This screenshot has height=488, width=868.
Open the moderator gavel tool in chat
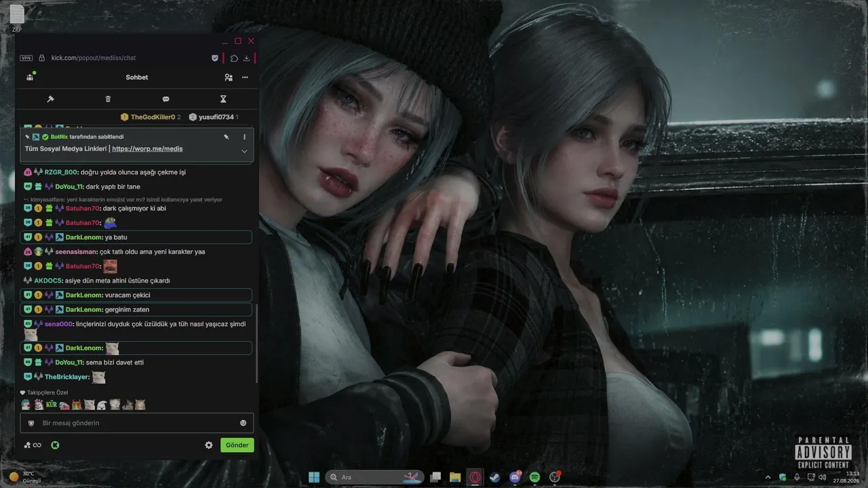coord(50,99)
